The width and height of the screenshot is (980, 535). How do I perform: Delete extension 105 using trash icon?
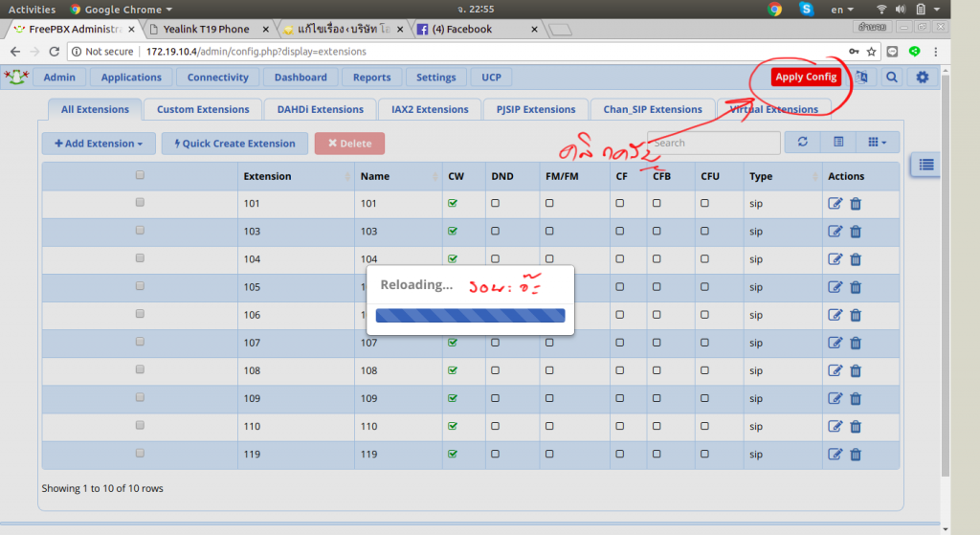856,287
